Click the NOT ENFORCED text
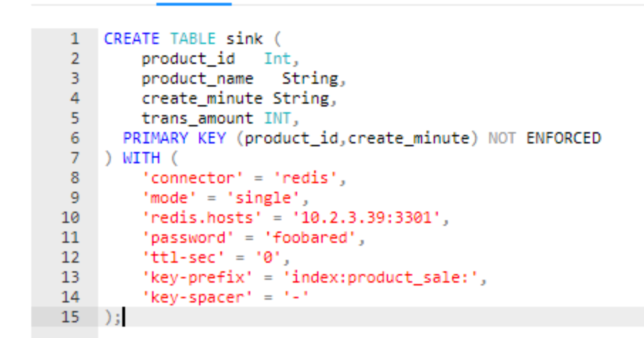This screenshot has width=644, height=338. 544,138
